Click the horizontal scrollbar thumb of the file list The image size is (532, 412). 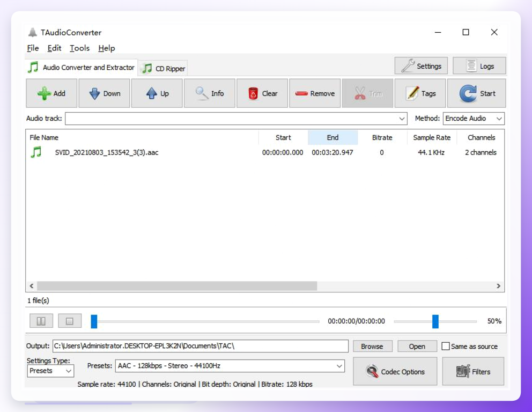177,286
